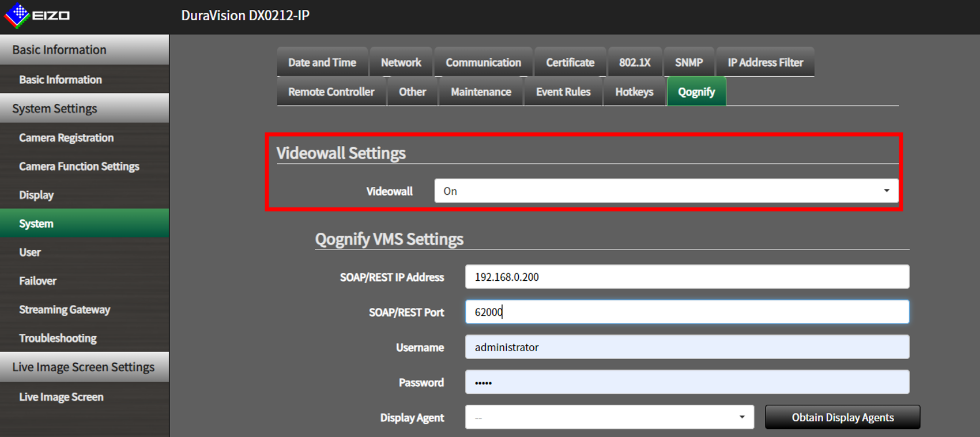Focus the SOAP/REST IP Address field

coord(687,277)
